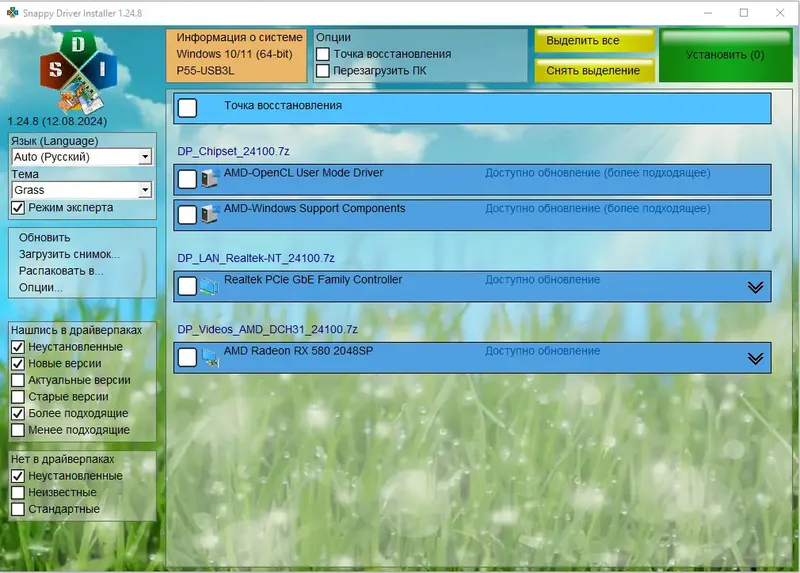800x573 pixels.
Task: Enable Стандартные filter
Action: click(x=18, y=509)
